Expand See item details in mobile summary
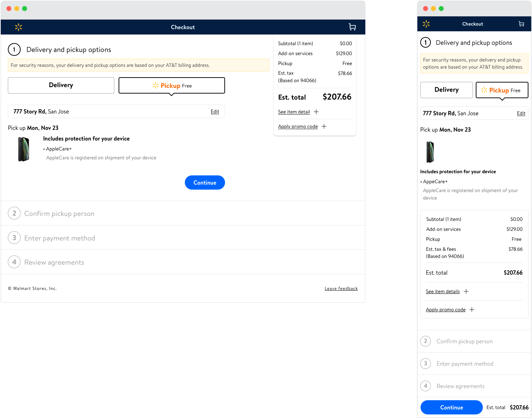 tap(443, 291)
